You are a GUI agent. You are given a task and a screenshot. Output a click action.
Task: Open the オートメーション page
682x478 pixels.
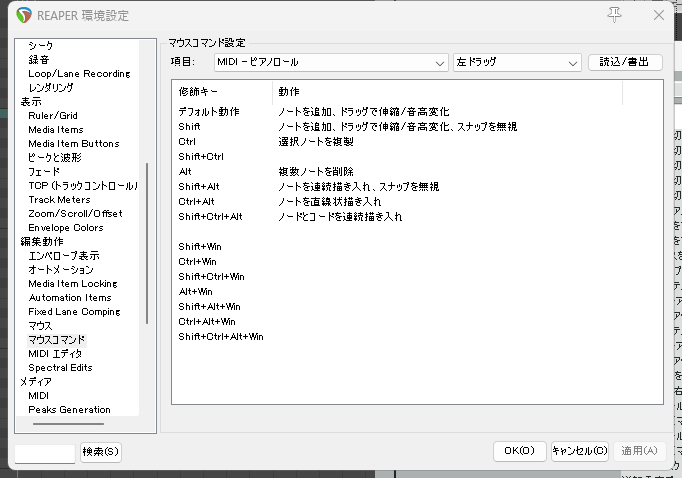pos(60,269)
